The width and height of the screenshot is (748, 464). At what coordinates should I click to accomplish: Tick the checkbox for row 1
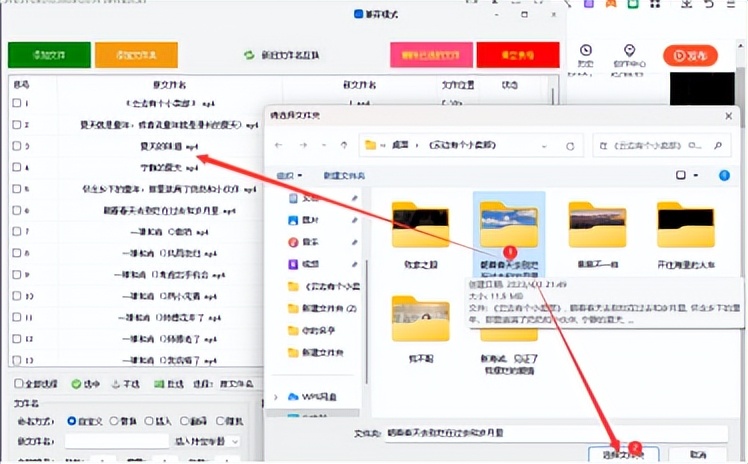point(17,103)
